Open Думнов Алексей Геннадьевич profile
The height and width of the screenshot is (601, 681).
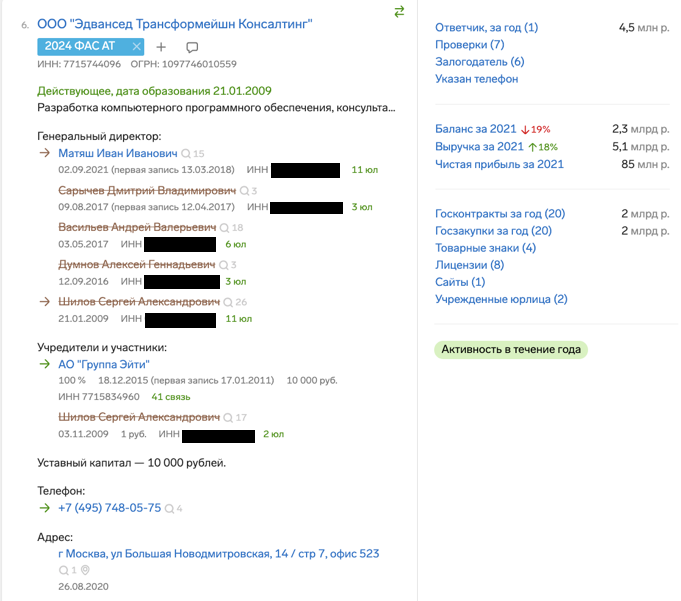pos(137,264)
